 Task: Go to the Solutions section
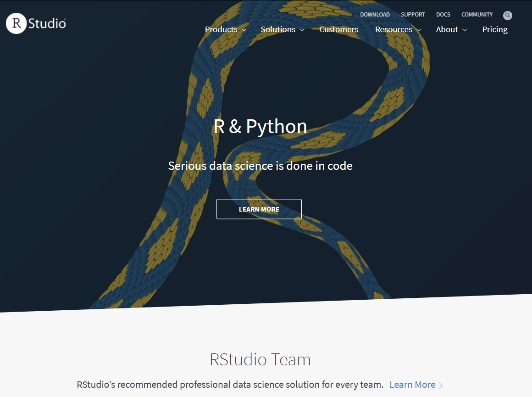tap(278, 29)
